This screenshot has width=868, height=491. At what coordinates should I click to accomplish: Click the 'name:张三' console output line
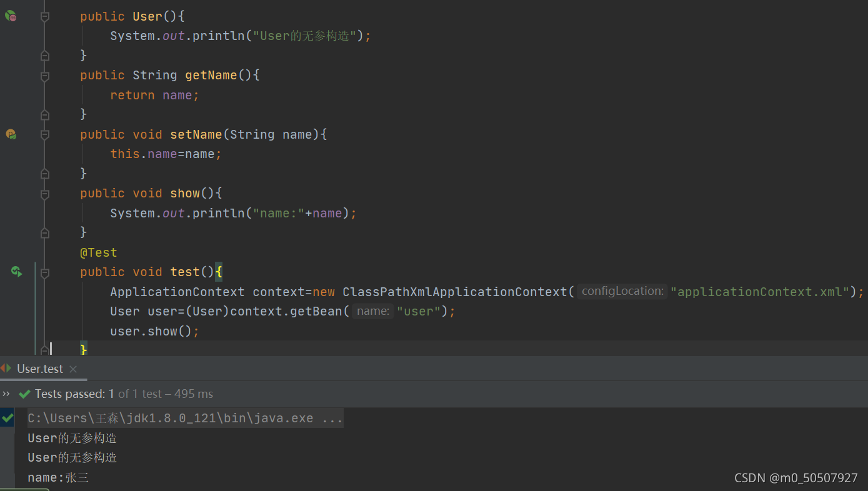click(x=58, y=478)
